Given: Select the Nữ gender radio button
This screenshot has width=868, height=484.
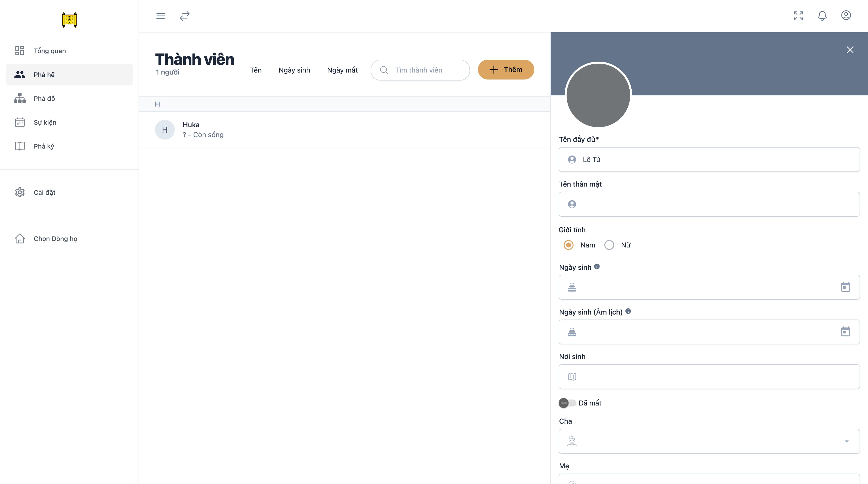Looking at the screenshot, I should 609,245.
